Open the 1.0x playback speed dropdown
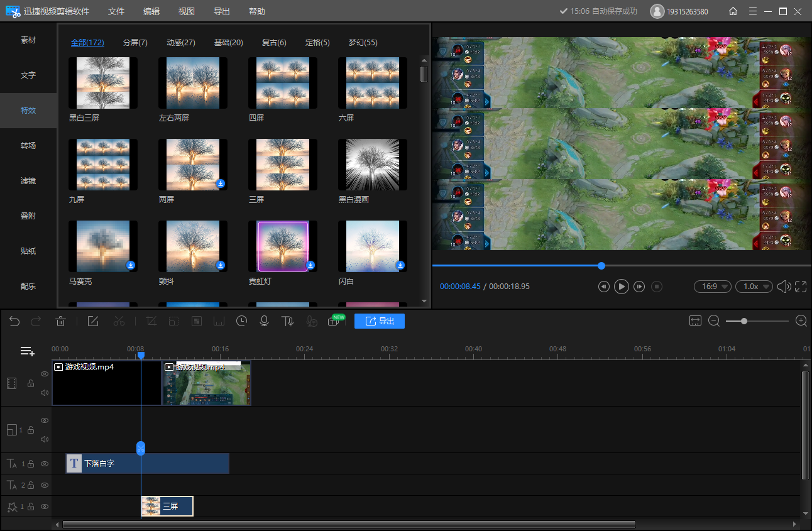Screen dimensions: 812x531 [x=754, y=287]
